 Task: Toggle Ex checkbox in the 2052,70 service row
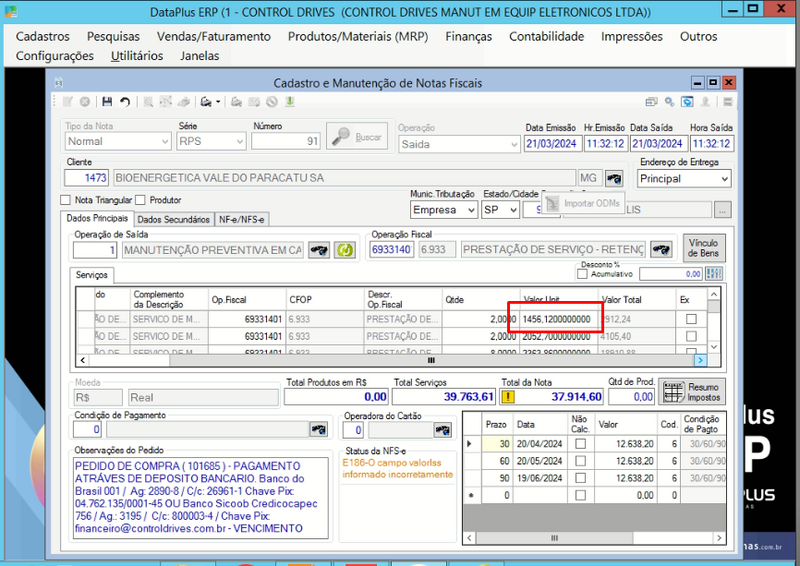click(x=691, y=336)
